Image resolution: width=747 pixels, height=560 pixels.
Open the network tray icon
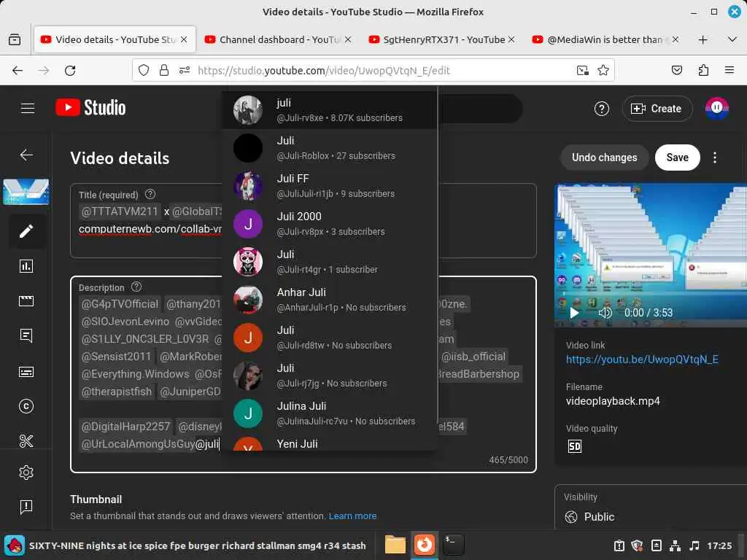tap(675, 545)
